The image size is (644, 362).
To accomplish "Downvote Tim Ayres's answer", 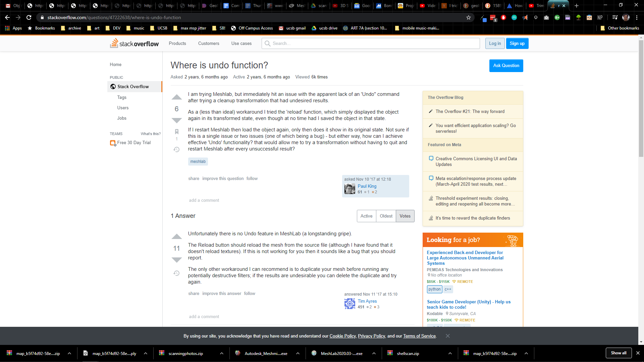I will click(176, 259).
